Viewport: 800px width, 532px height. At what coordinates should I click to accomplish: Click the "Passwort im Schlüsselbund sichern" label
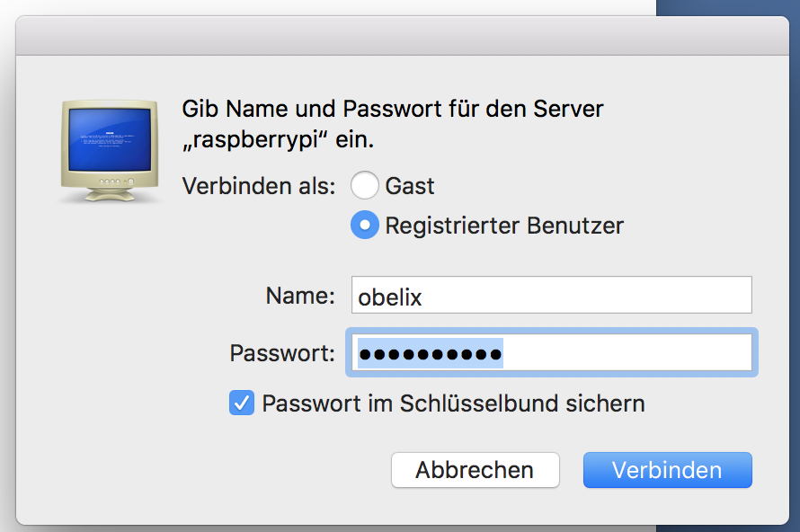tap(453, 403)
